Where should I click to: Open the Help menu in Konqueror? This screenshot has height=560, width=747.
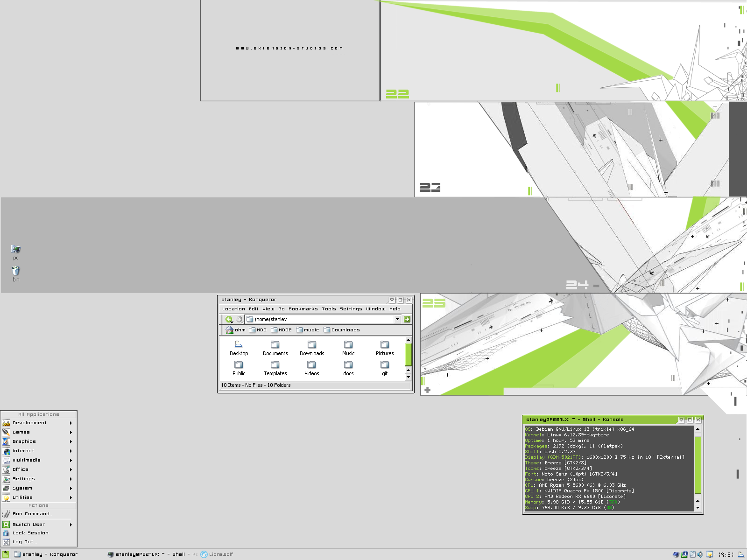tap(395, 309)
